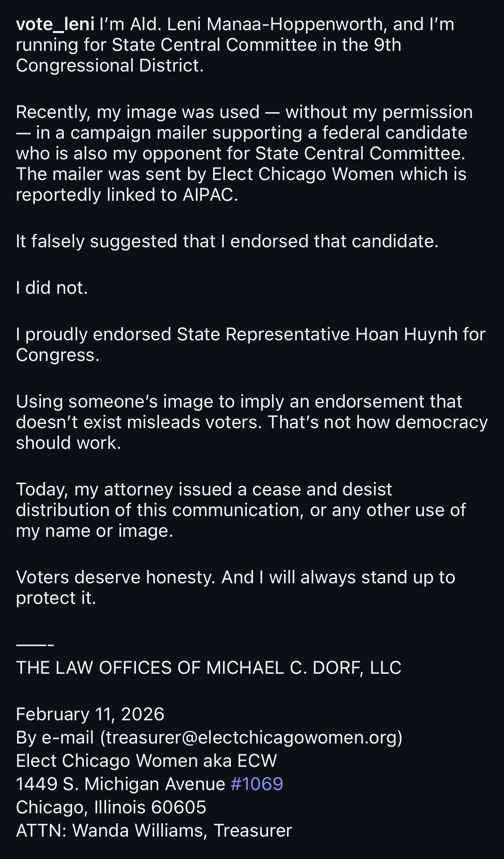Click the law offices of Michael C. Dorf heading
504x859 pixels.
tap(208, 667)
